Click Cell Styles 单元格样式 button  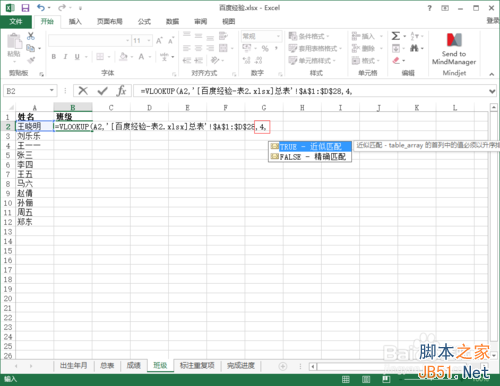tap(312, 60)
